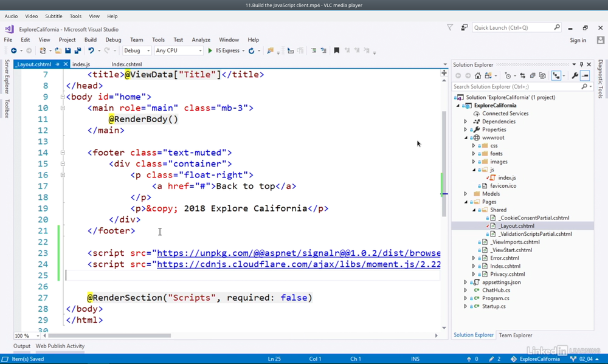Switch to the Team Explorer tab

[516, 335]
